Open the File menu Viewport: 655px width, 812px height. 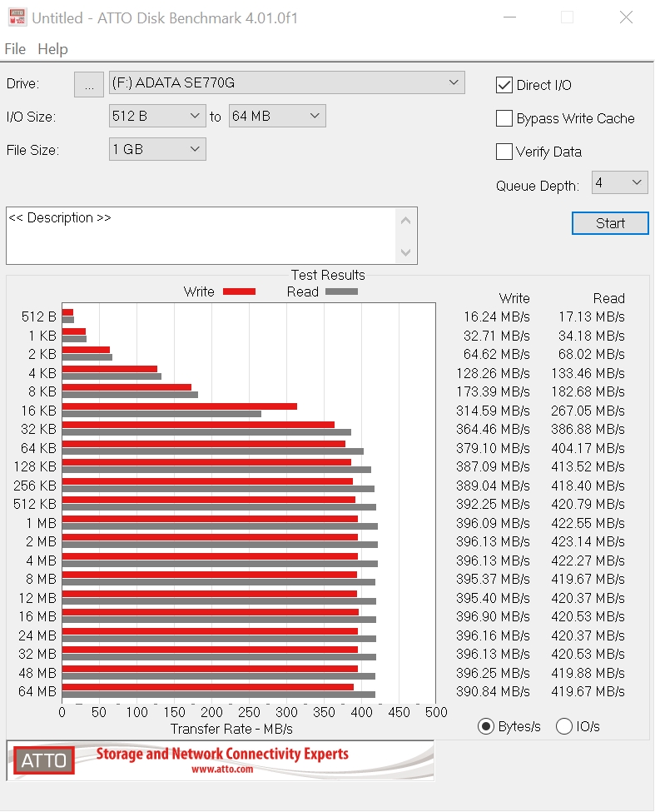coord(15,49)
